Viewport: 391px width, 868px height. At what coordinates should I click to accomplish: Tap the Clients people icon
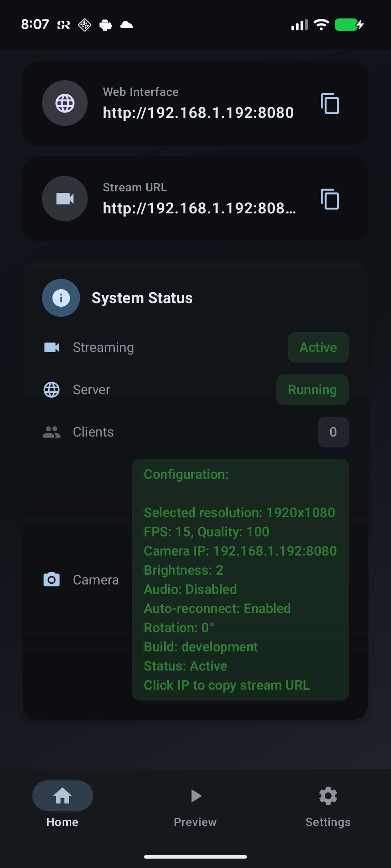tap(52, 432)
